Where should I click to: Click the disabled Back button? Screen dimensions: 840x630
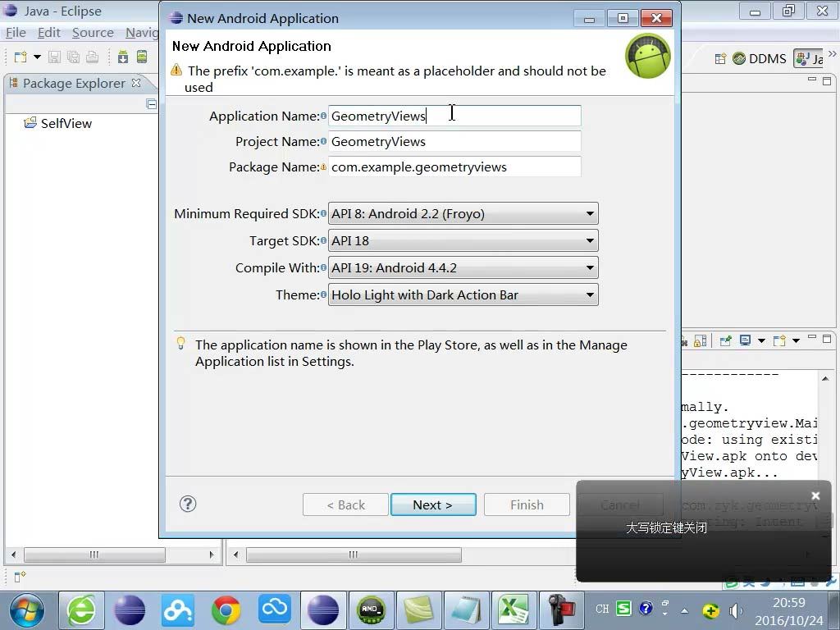[x=345, y=504]
